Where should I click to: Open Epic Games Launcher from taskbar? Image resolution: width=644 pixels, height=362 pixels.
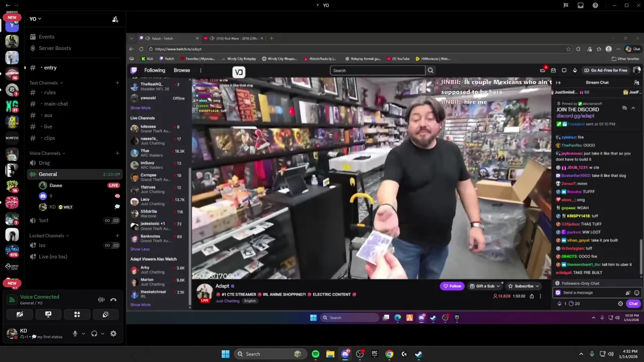tap(374, 354)
